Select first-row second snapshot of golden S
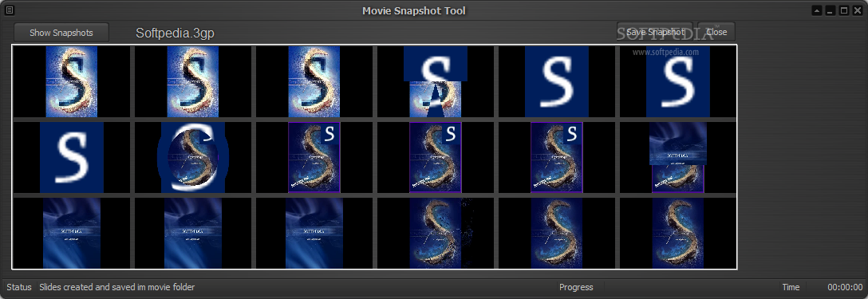This screenshot has height=299, width=868. 192,81
